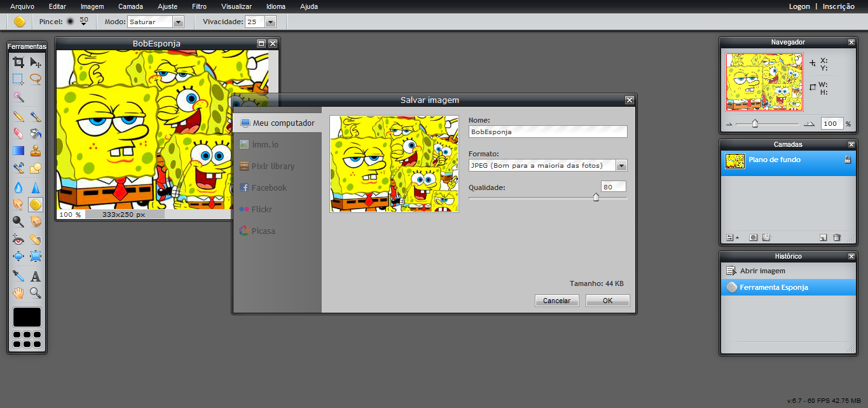
Task: Select the Paint Bucket tool
Action: [x=36, y=133]
